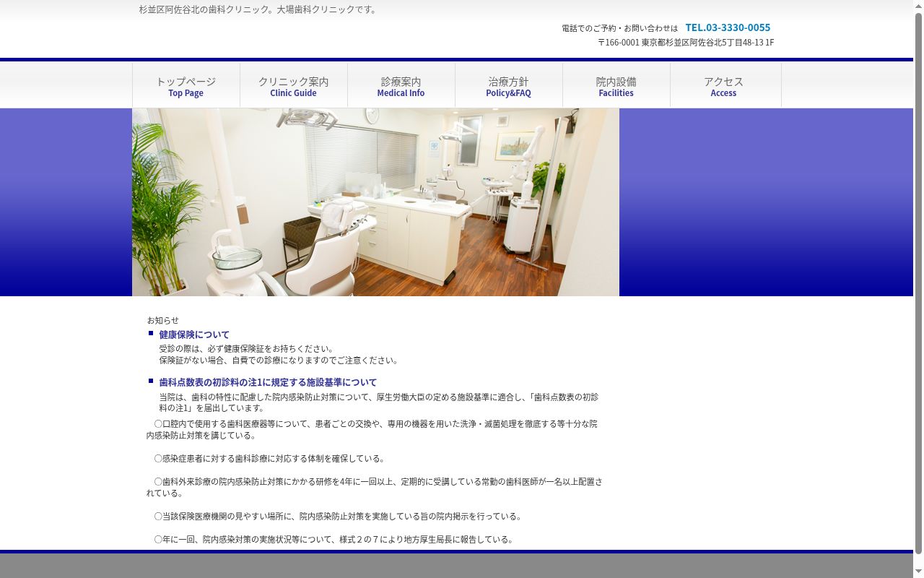This screenshot has width=924, height=578.
Task: Click the 感染症患者に対する歯科診療 bullet line
Action: point(269,459)
